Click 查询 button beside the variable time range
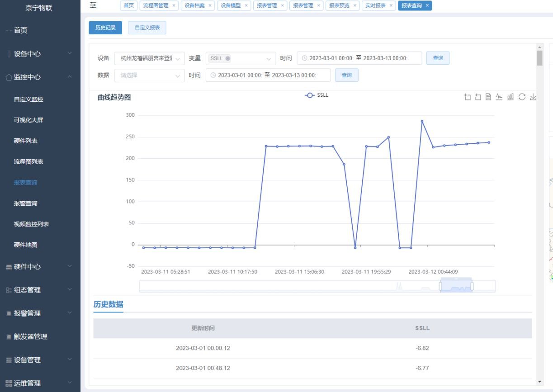This screenshot has width=553, height=392. 438,58
